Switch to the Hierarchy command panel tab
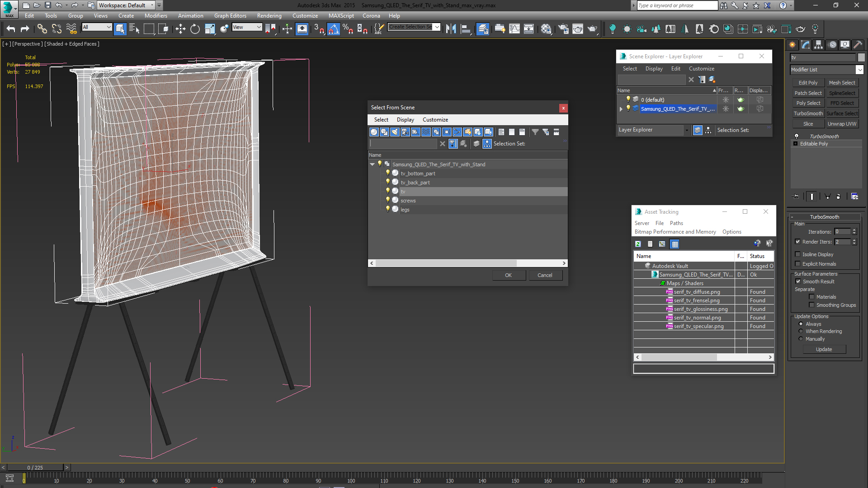 [x=819, y=45]
